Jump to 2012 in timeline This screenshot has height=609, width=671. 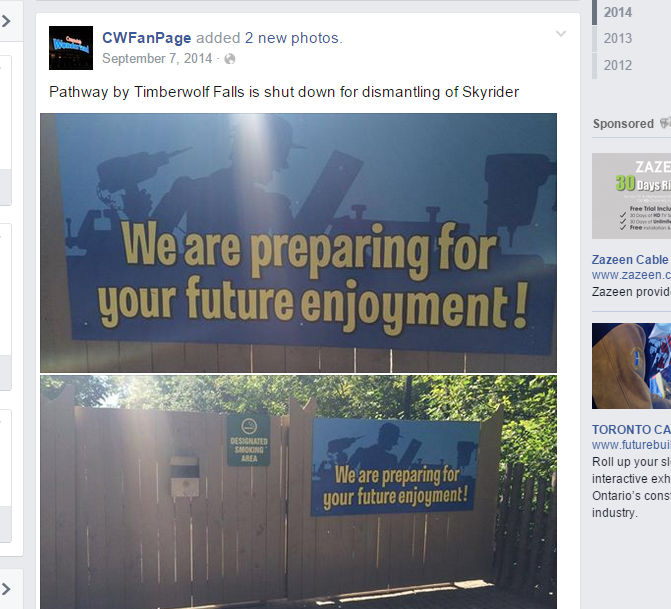click(x=618, y=65)
